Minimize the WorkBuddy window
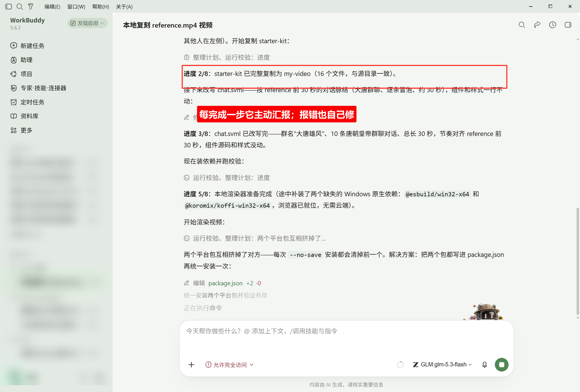 pos(531,7)
